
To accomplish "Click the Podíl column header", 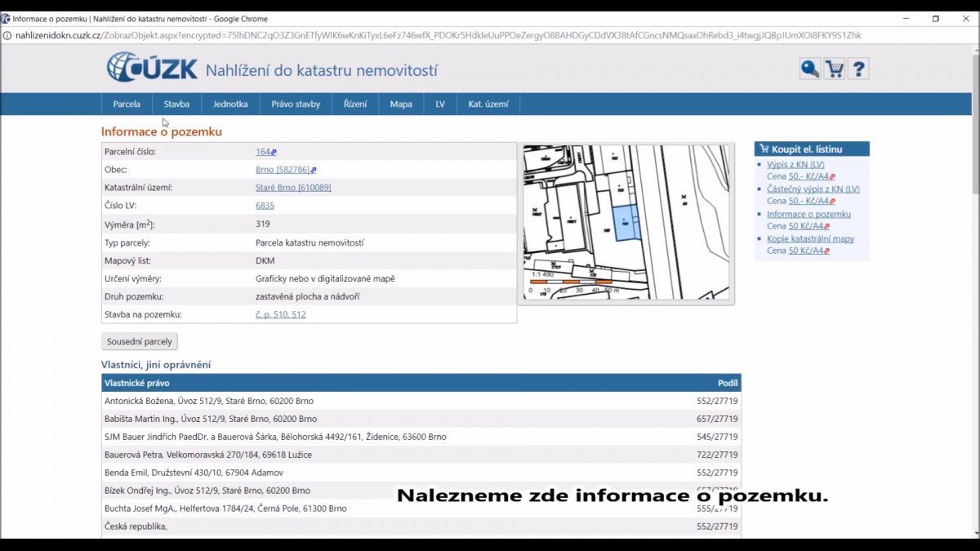I will click(728, 383).
